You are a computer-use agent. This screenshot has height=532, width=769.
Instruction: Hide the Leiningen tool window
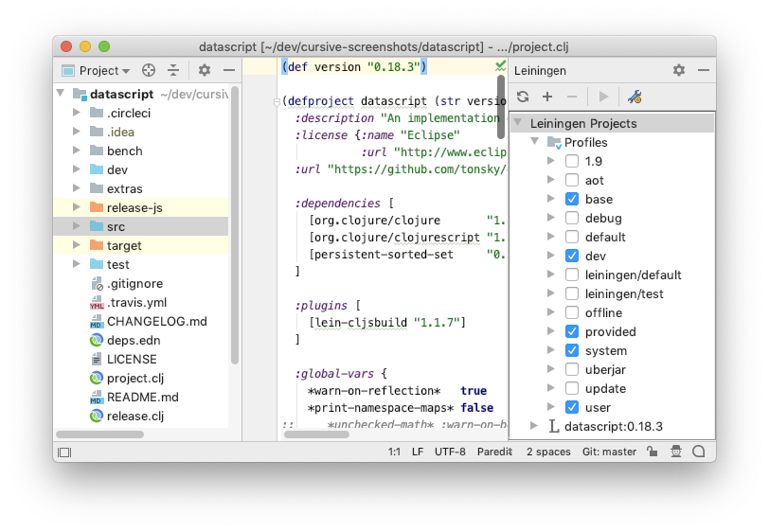(704, 70)
